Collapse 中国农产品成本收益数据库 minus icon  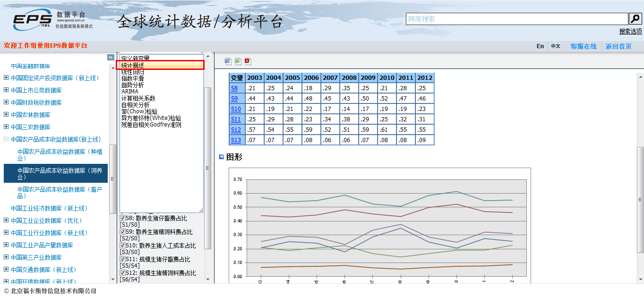click(x=6, y=139)
